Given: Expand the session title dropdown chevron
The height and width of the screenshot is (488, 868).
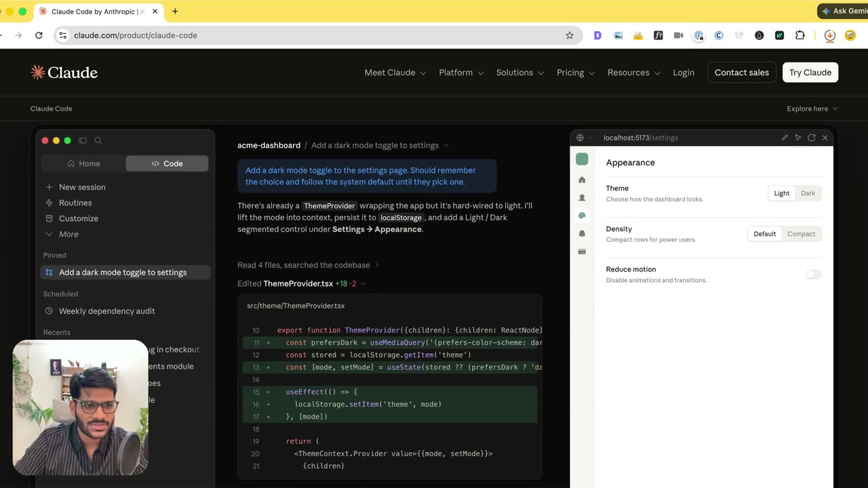Looking at the screenshot, I should coord(446,145).
